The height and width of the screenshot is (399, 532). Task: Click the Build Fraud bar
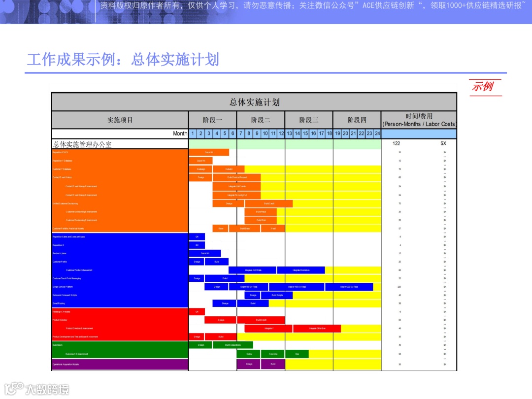261,212
